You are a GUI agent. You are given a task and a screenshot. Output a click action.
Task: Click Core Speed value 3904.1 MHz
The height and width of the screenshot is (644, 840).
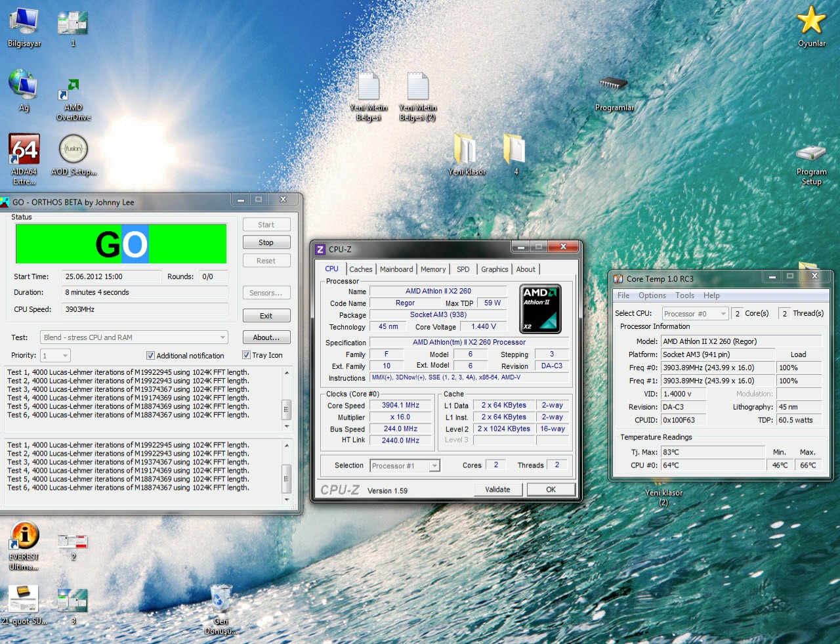(400, 405)
